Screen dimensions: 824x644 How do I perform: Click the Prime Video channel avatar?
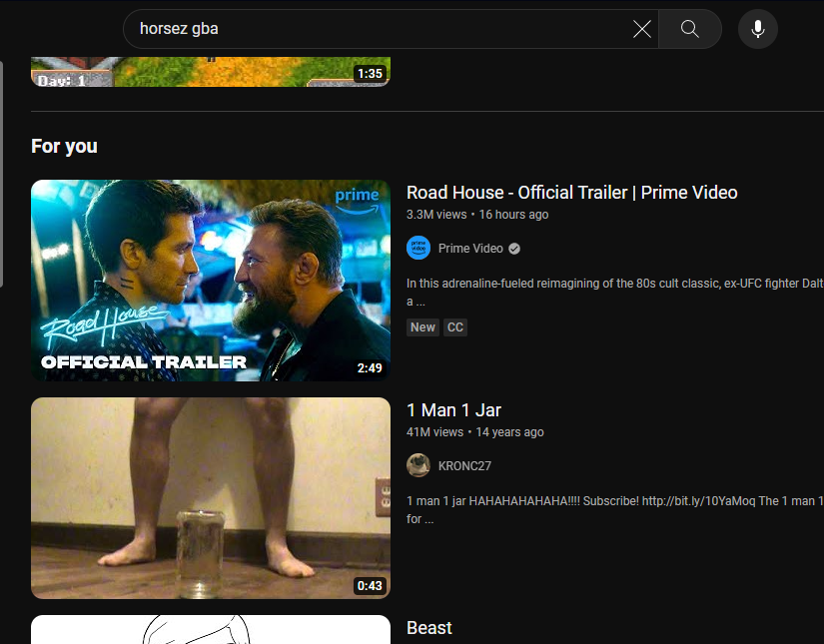tap(418, 248)
